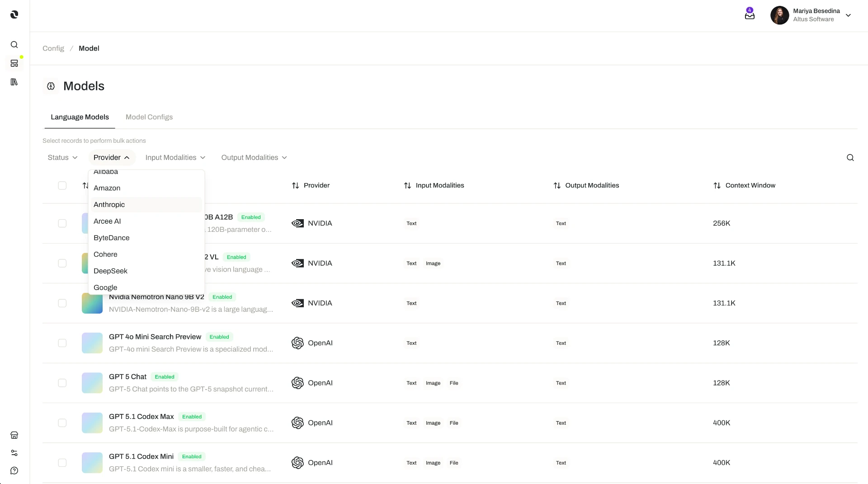This screenshot has height=484, width=868.
Task: Click NVIDIA logo in the 256K row
Action: pyautogui.click(x=297, y=224)
